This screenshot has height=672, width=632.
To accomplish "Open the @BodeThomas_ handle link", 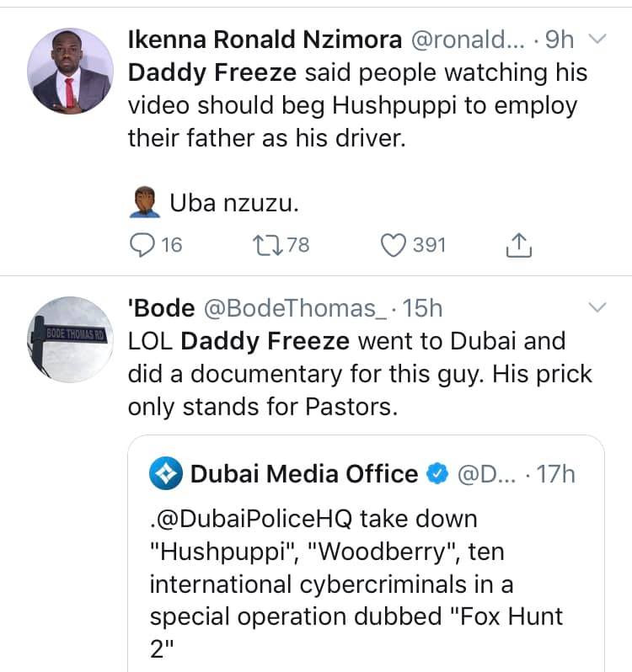I will (295, 308).
